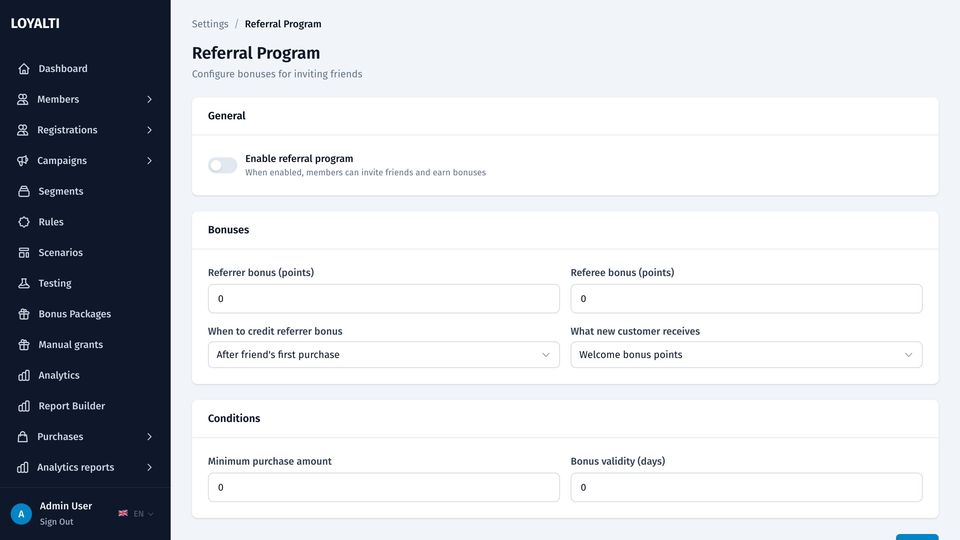This screenshot has height=540, width=960.
Task: Click the Admin User name
Action: 66,506
